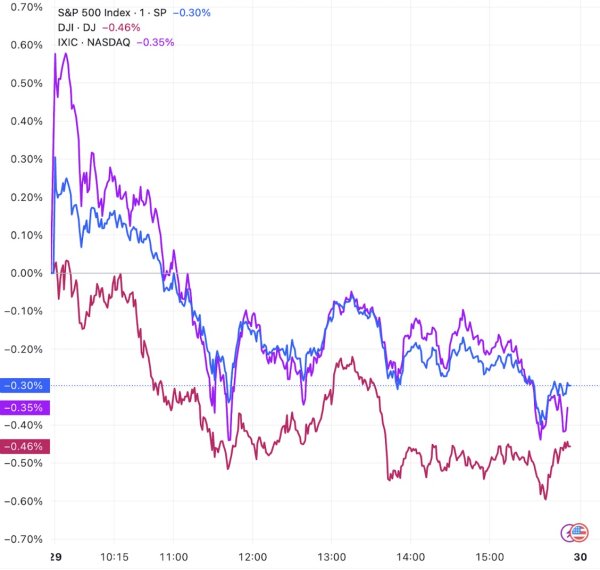Click the 0.70% price axis label
The image size is (600, 570).
tap(26, 7)
